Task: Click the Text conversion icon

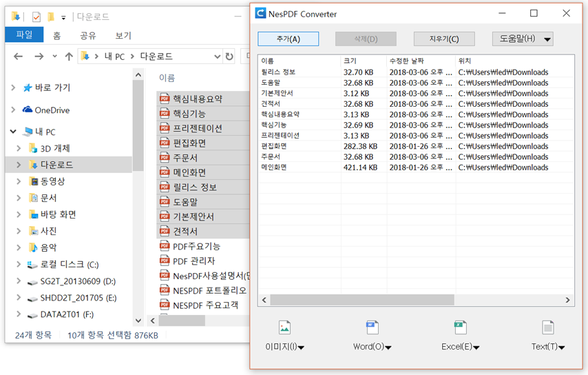Action: point(547,327)
